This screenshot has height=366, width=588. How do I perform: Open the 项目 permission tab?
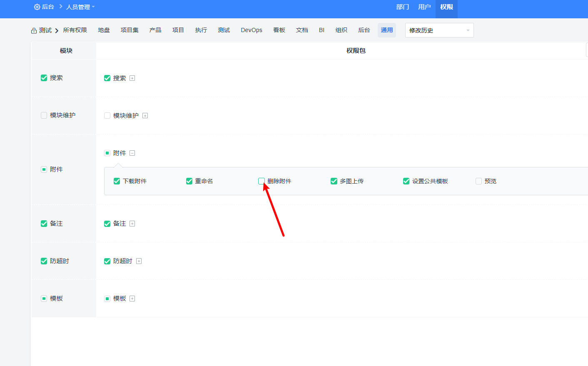point(178,30)
